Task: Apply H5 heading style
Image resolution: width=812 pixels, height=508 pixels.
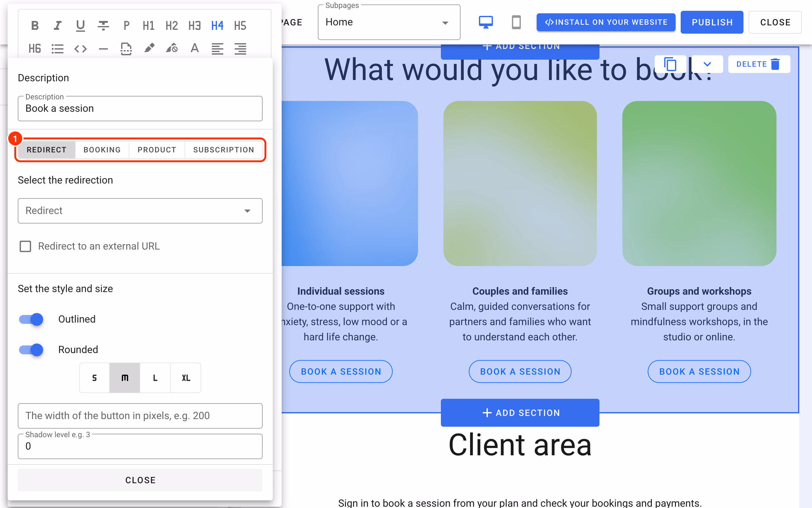Action: coord(240,25)
